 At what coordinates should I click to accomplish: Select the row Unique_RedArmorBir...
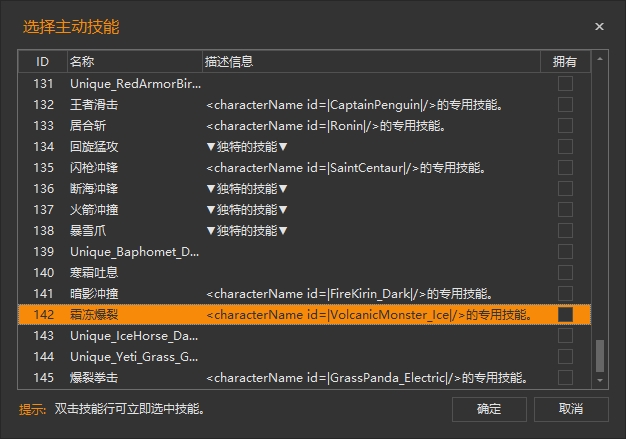tap(305, 84)
